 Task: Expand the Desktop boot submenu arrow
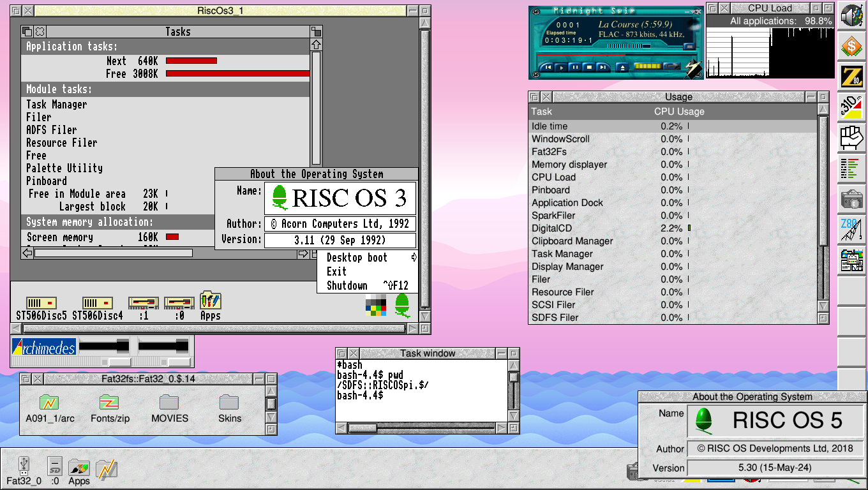[x=414, y=258]
